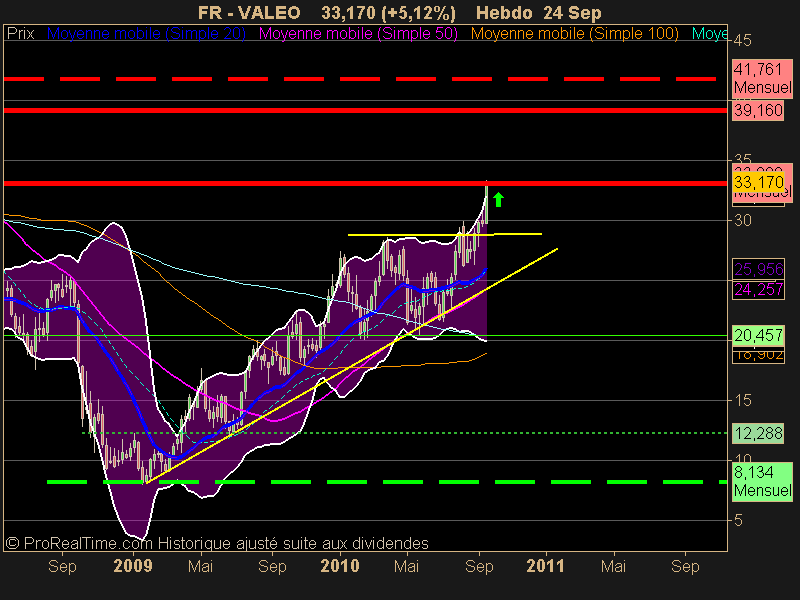The height and width of the screenshot is (600, 800).
Task: Click the "45" price axis value
Action: click(743, 40)
